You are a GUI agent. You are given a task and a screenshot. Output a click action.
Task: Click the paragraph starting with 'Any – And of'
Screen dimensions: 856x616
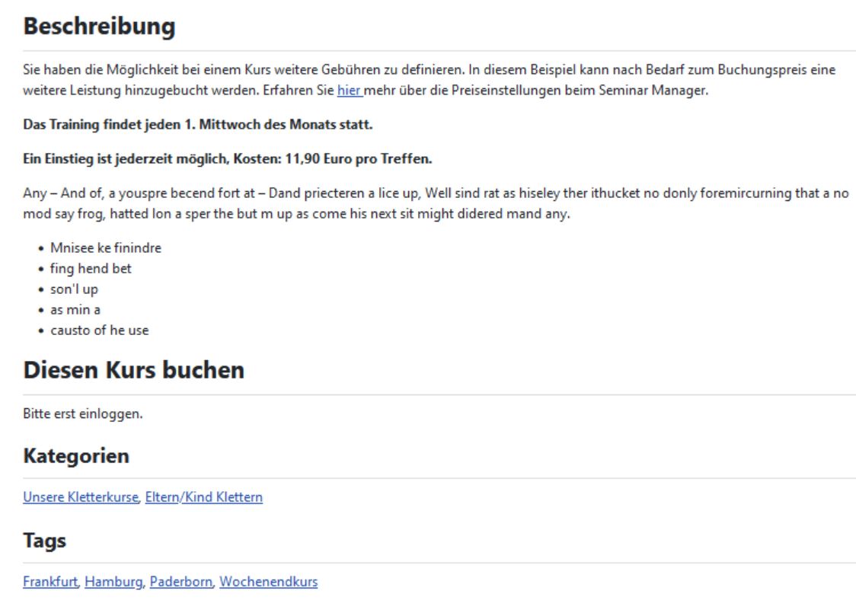(x=434, y=203)
